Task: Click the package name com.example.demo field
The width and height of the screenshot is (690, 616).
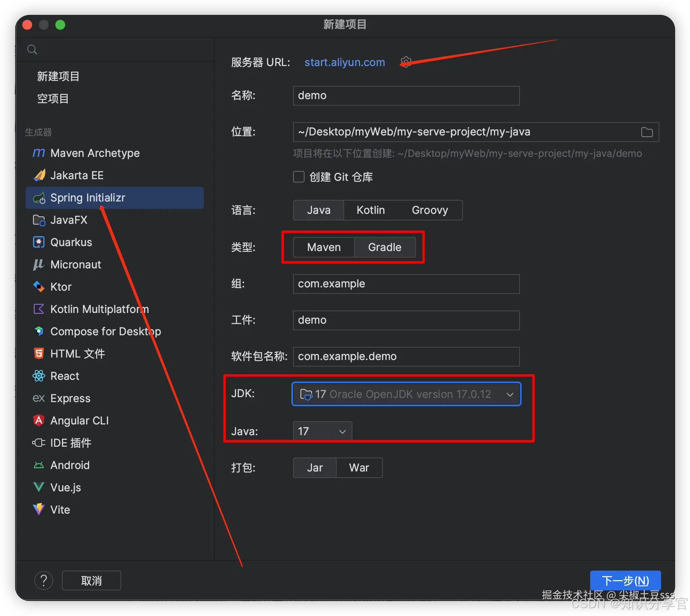Action: click(406, 357)
